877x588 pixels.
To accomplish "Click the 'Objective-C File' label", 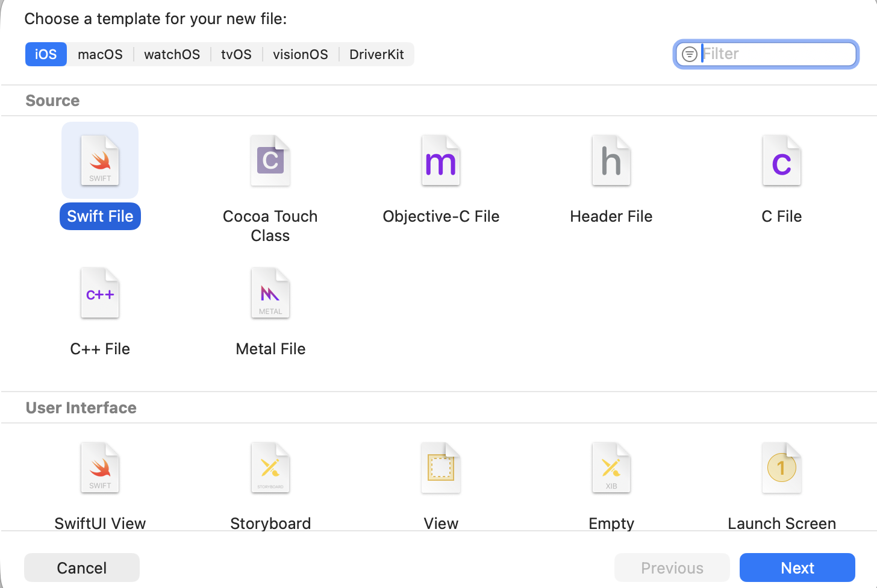I will pyautogui.click(x=441, y=216).
